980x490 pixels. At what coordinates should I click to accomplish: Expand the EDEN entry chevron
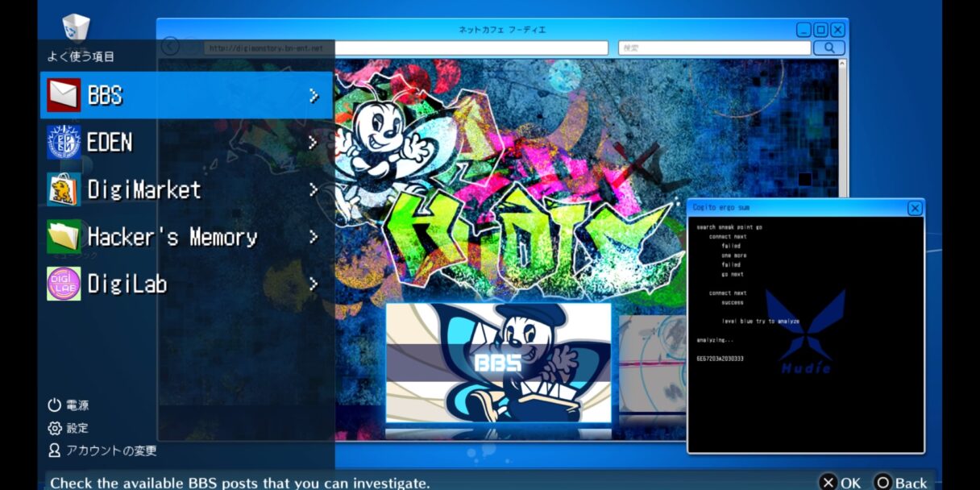point(314,143)
